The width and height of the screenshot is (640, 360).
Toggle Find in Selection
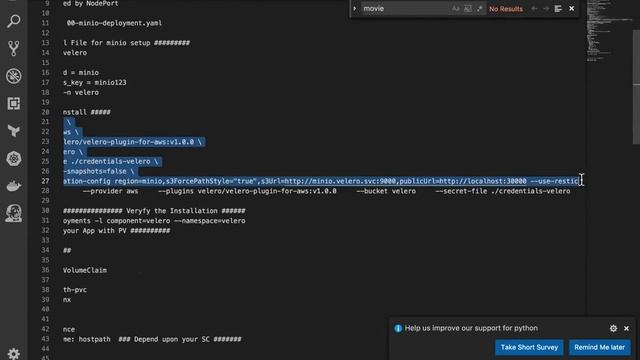point(558,9)
